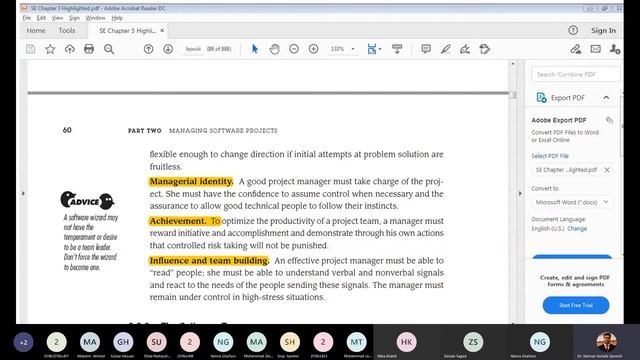The image size is (640, 360).
Task: Add a sticky note comment
Action: 426,49
